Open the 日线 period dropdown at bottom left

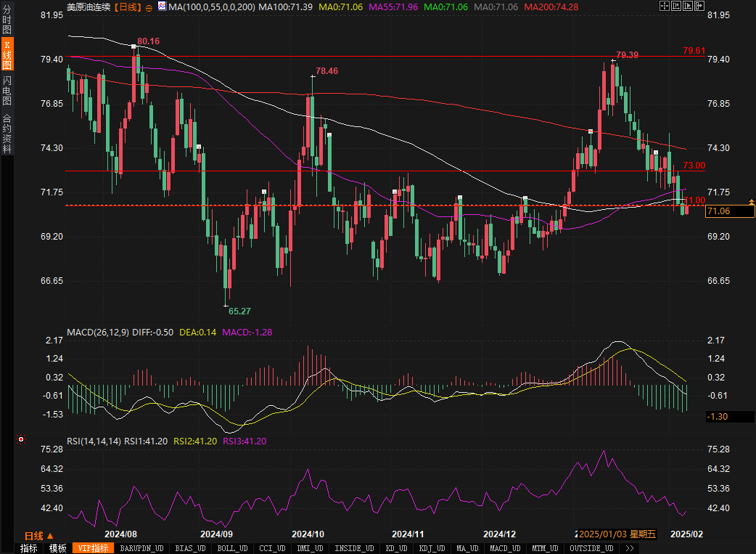coord(38,535)
